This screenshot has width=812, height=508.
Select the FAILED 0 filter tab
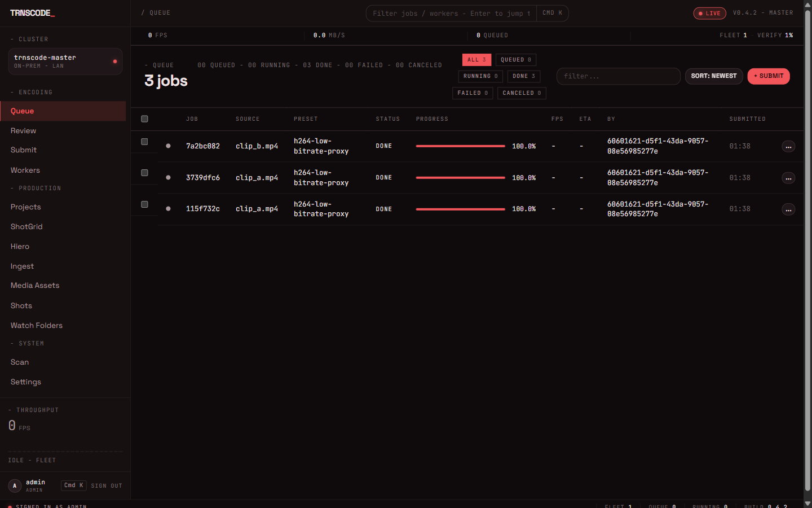coord(473,93)
